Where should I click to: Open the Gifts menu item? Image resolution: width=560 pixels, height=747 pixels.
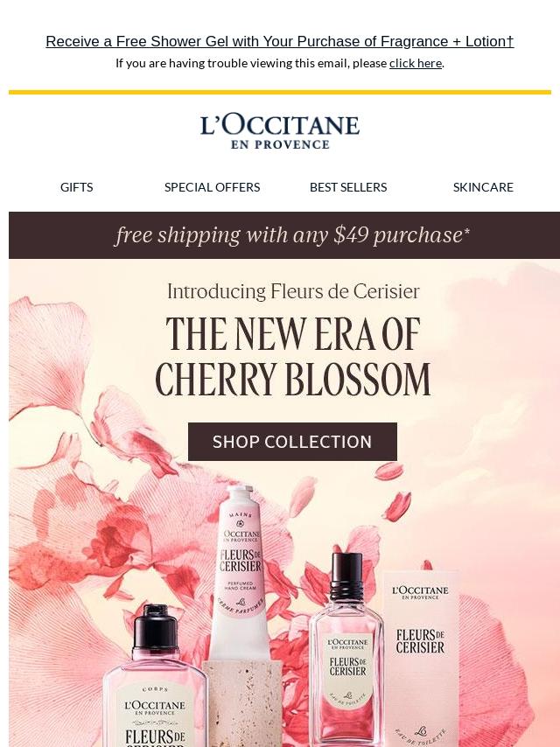(76, 187)
